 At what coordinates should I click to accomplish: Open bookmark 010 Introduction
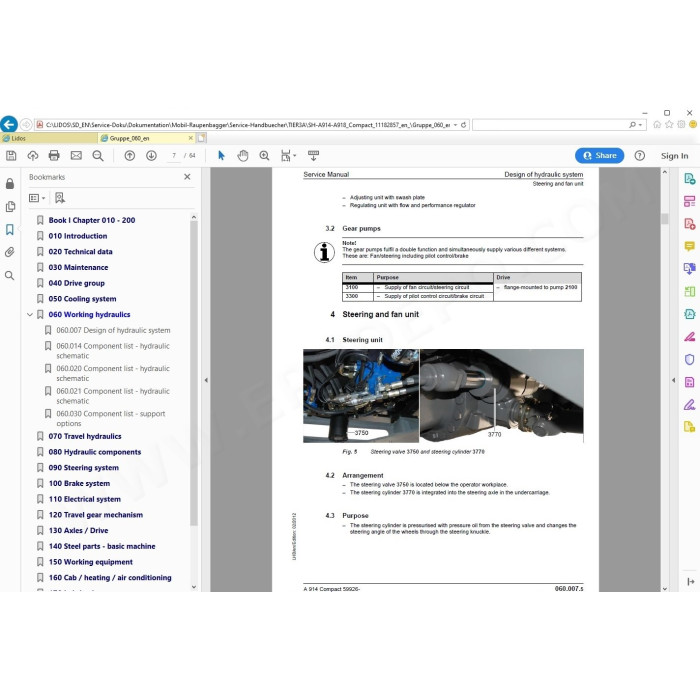coord(78,236)
